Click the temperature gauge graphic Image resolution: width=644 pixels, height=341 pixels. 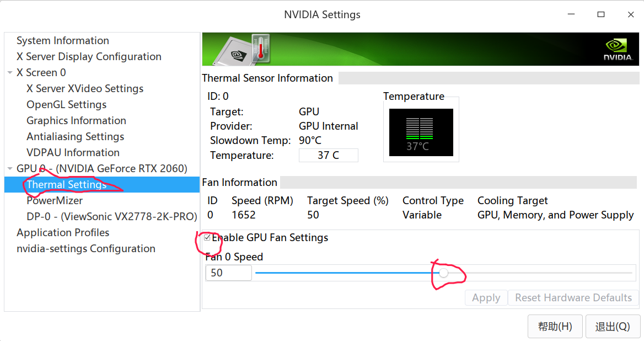pyautogui.click(x=421, y=132)
